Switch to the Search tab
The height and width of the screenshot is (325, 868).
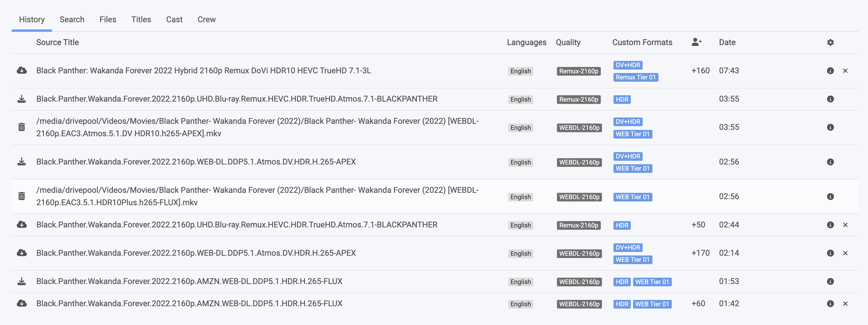tap(72, 19)
